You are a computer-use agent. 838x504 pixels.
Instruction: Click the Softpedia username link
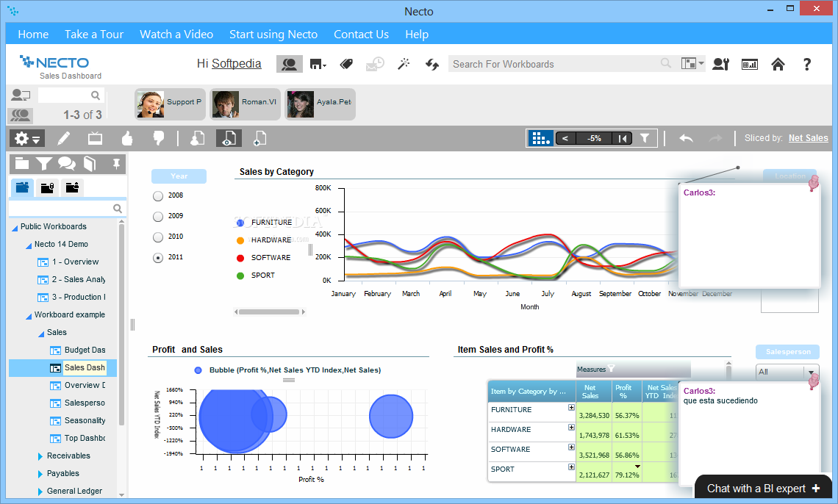(236, 63)
